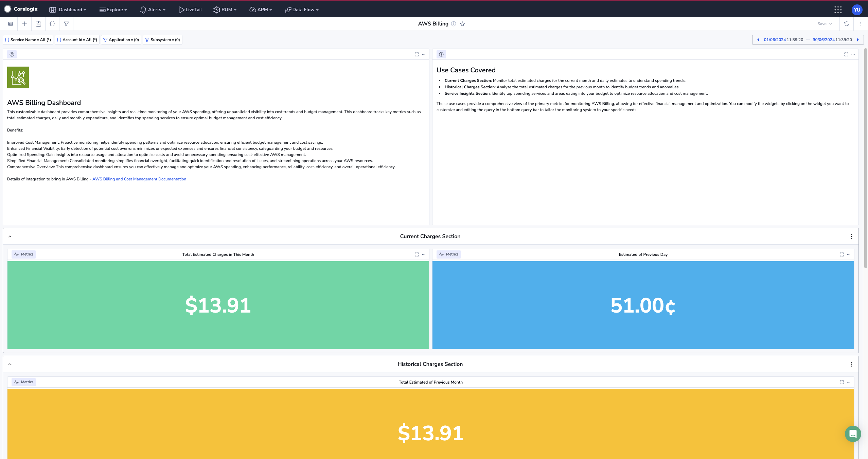Open Service Name variable selector
Screen dimensions: 868x459
tap(28, 40)
